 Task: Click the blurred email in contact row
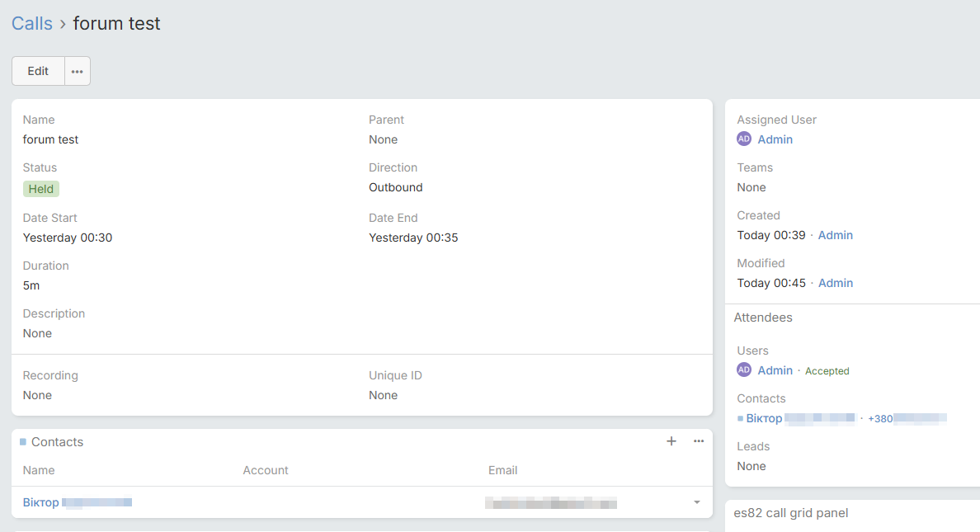[550, 502]
